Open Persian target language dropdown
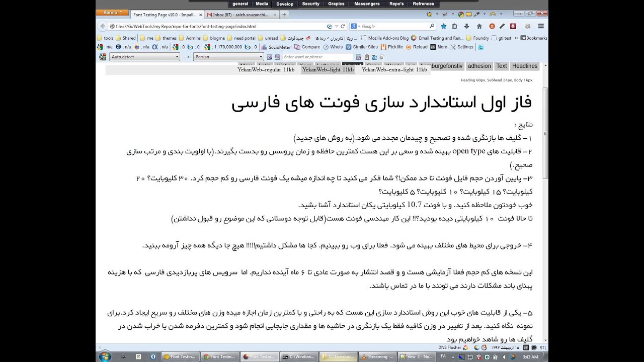 229,57
